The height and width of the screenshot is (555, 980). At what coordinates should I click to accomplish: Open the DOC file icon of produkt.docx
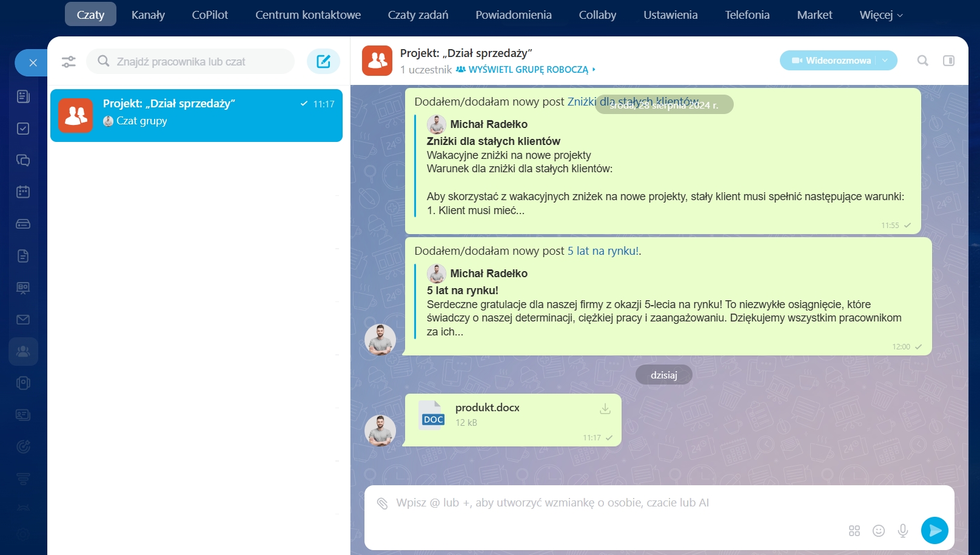pos(432,415)
